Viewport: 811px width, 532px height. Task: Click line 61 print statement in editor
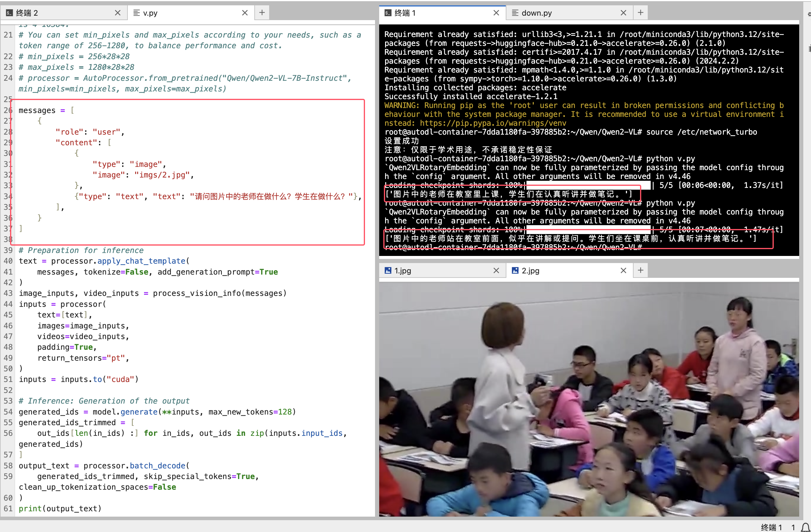click(x=60, y=509)
